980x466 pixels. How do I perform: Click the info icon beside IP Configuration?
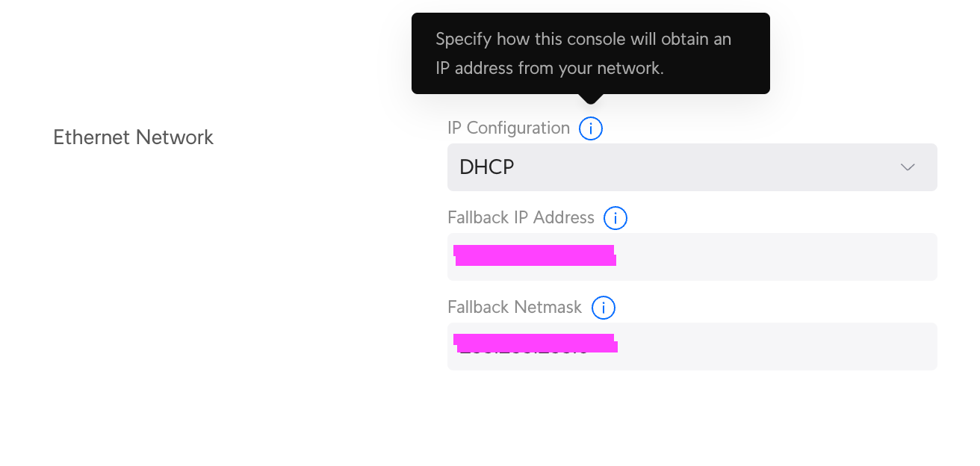[591, 128]
